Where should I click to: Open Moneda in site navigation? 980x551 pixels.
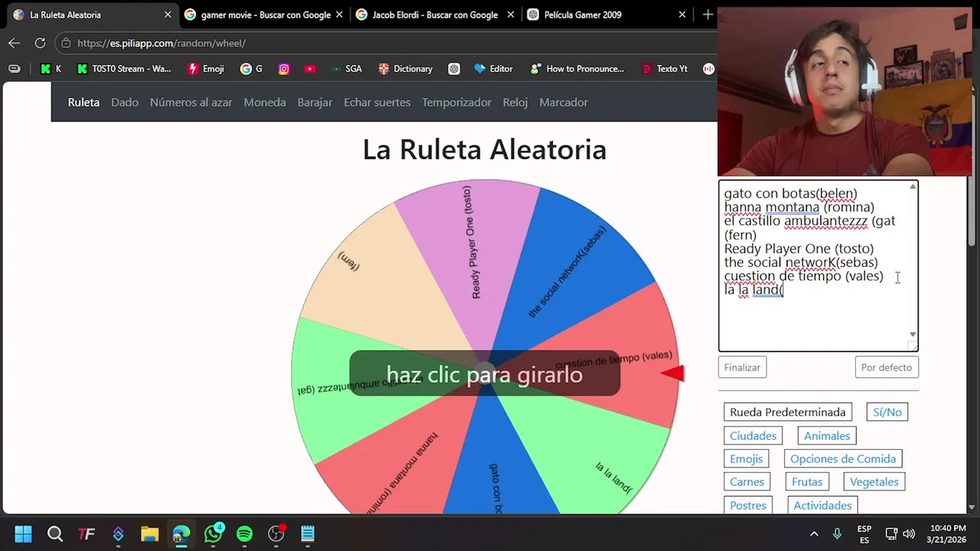265,102
